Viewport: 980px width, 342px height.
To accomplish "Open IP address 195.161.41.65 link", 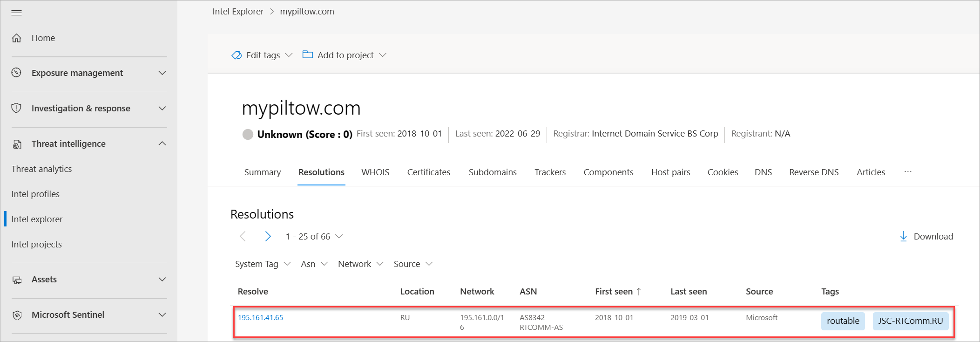I will [260, 318].
